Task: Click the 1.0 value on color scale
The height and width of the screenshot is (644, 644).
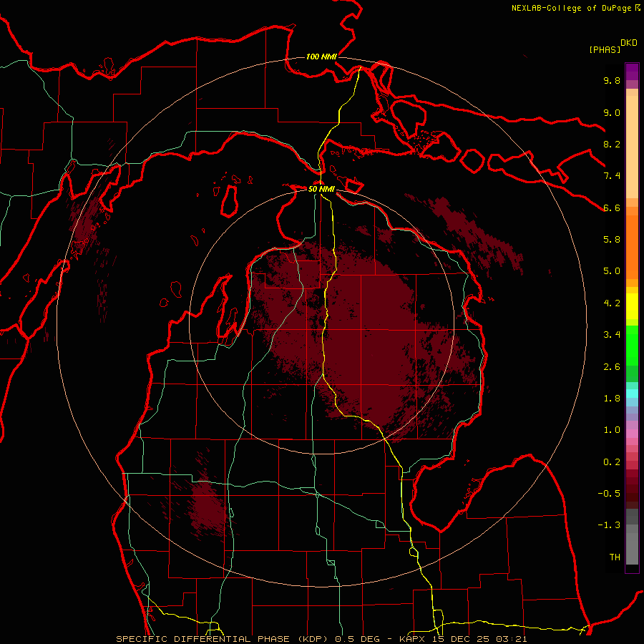Action: tap(612, 430)
